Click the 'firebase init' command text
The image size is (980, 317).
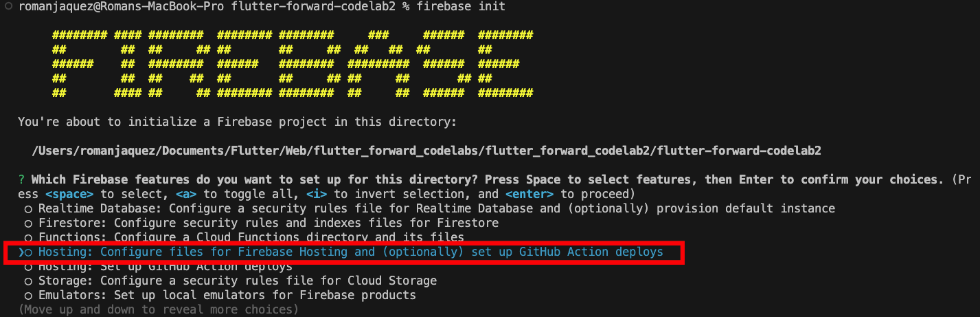461,7
